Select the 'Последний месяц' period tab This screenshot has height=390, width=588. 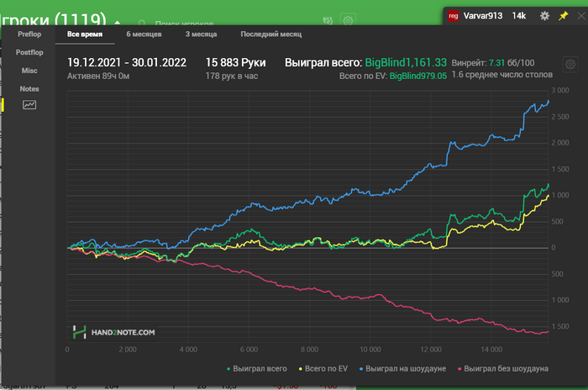271,34
